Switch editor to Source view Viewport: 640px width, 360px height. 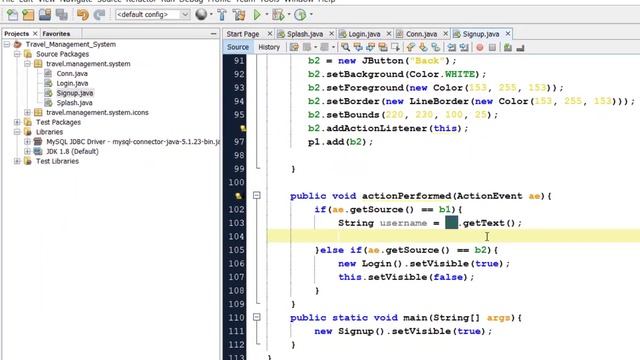(238, 47)
